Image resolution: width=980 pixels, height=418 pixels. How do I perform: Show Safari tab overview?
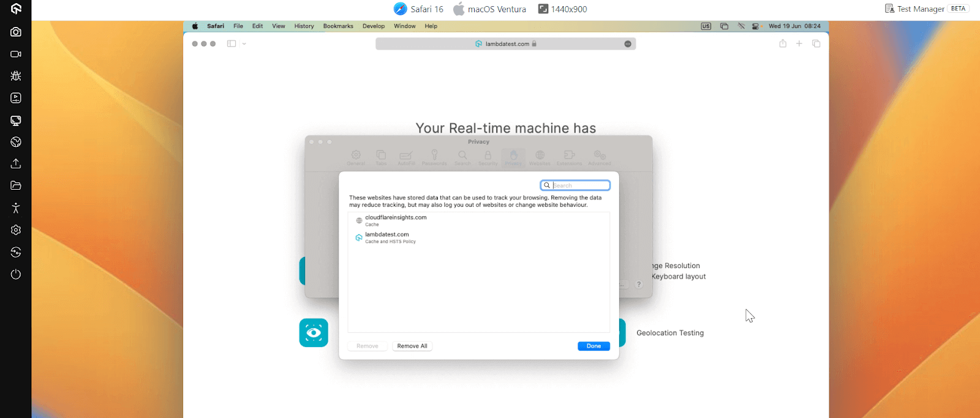[x=816, y=43]
